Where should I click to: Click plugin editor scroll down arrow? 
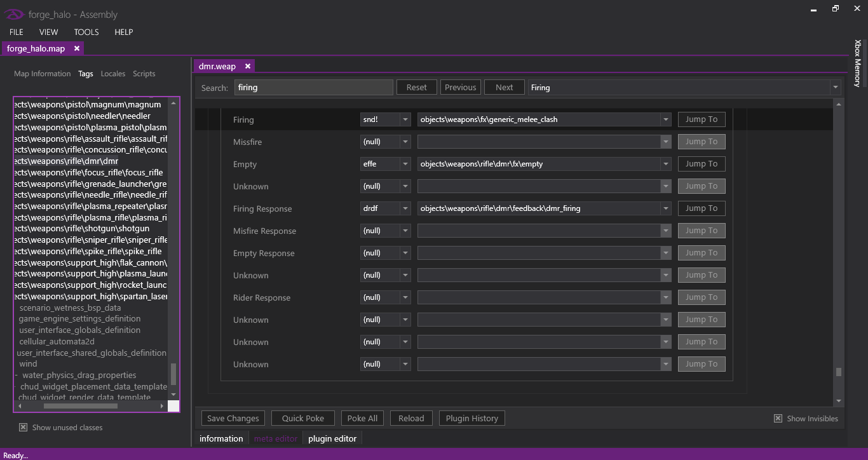point(839,401)
